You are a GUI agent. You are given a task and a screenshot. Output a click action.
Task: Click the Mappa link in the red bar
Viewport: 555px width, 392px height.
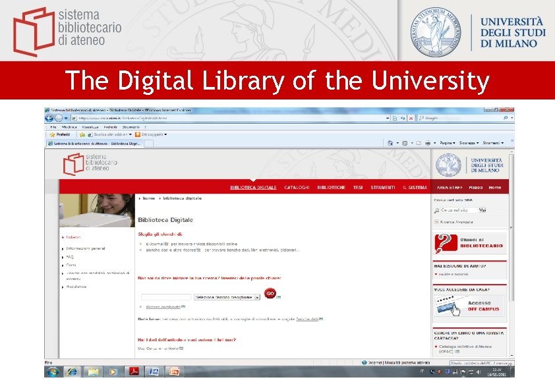(x=476, y=188)
